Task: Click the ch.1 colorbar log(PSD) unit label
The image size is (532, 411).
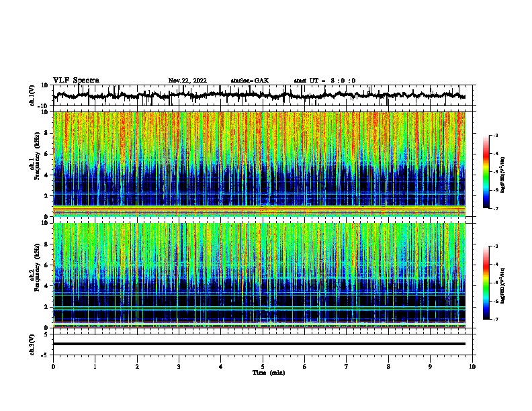Action: pos(502,175)
